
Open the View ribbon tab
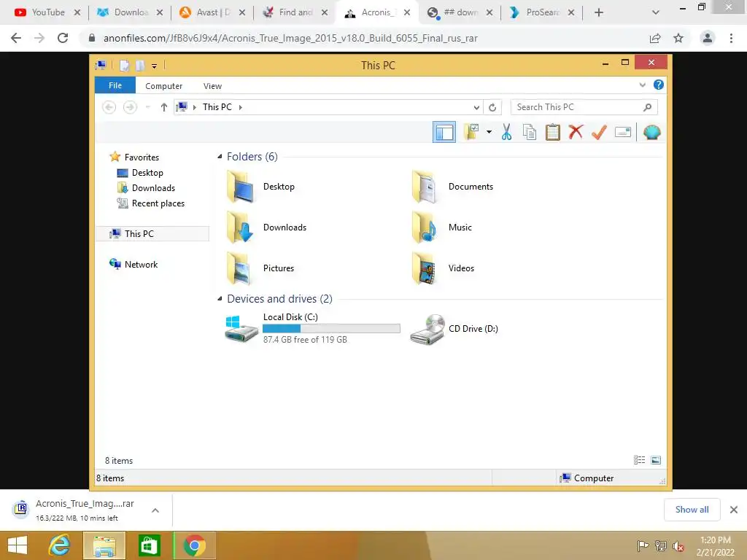pyautogui.click(x=212, y=86)
